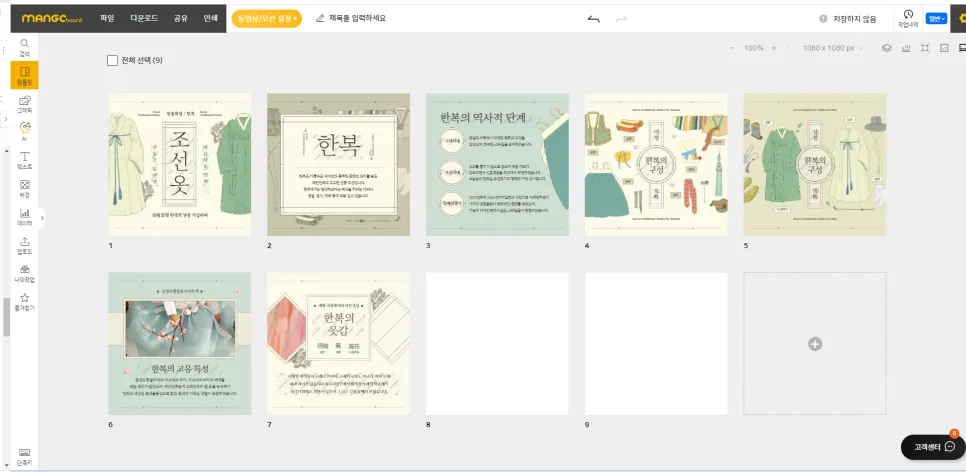Check the 전체 선택 (9) checkbox

112,60
